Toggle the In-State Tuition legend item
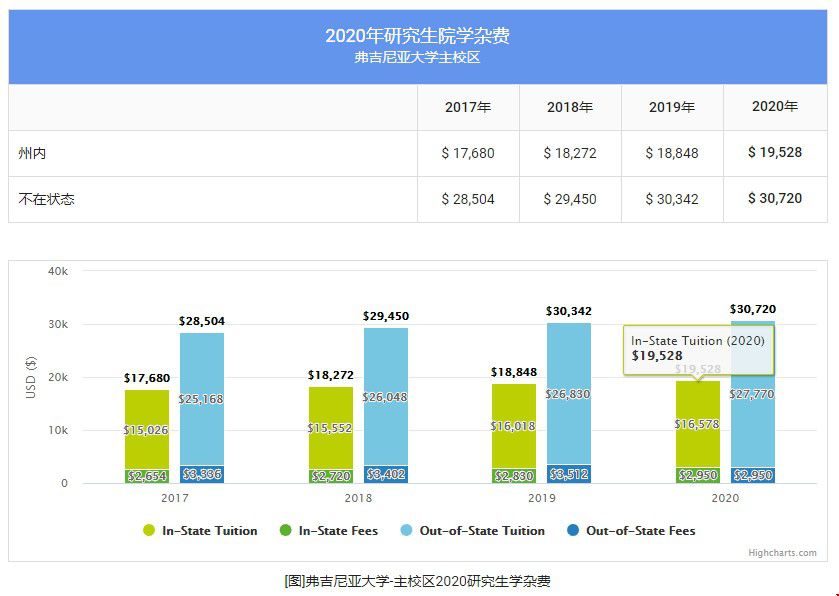 (x=201, y=531)
